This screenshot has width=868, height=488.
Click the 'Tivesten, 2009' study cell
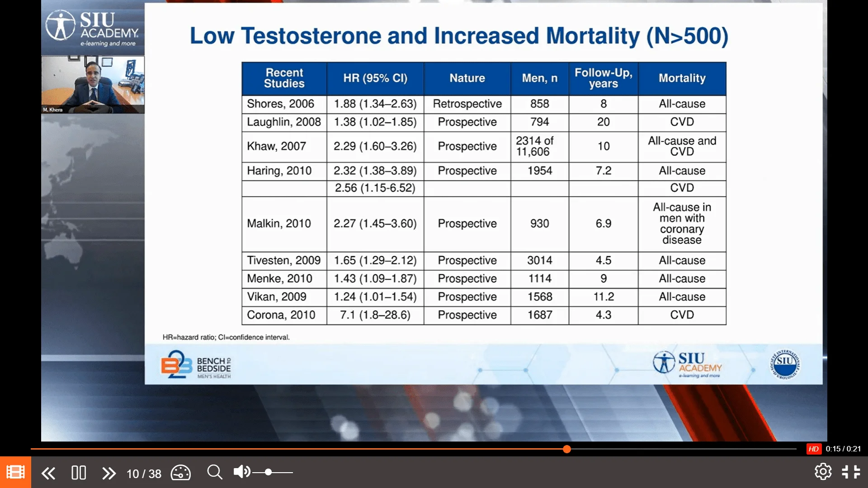click(x=284, y=261)
